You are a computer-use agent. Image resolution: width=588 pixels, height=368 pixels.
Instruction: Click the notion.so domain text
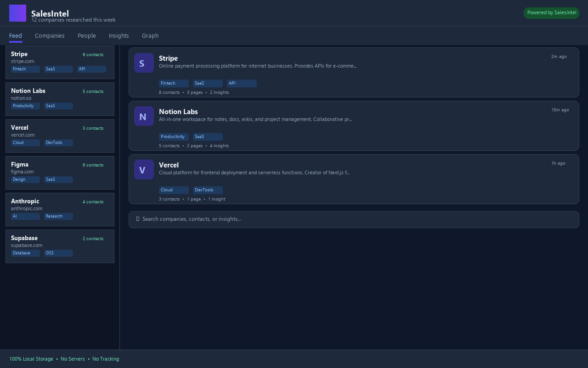tap(21, 98)
